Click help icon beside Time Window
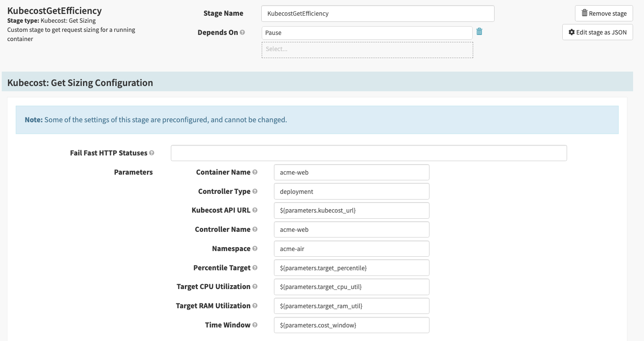644x341 pixels. point(255,325)
